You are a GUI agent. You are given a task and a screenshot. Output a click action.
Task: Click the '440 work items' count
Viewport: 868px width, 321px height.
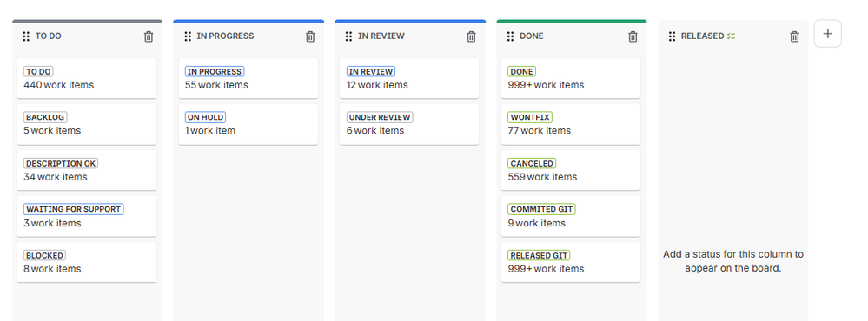click(59, 85)
